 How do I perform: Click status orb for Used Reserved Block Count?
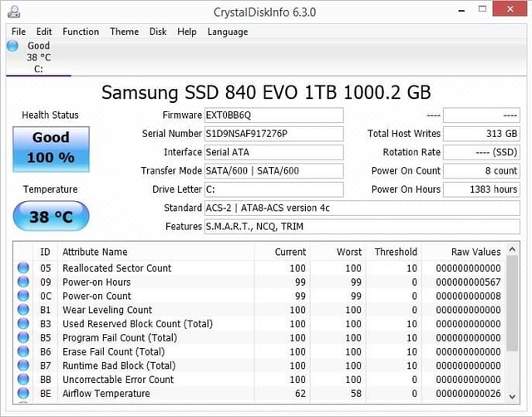pyautogui.click(x=23, y=323)
